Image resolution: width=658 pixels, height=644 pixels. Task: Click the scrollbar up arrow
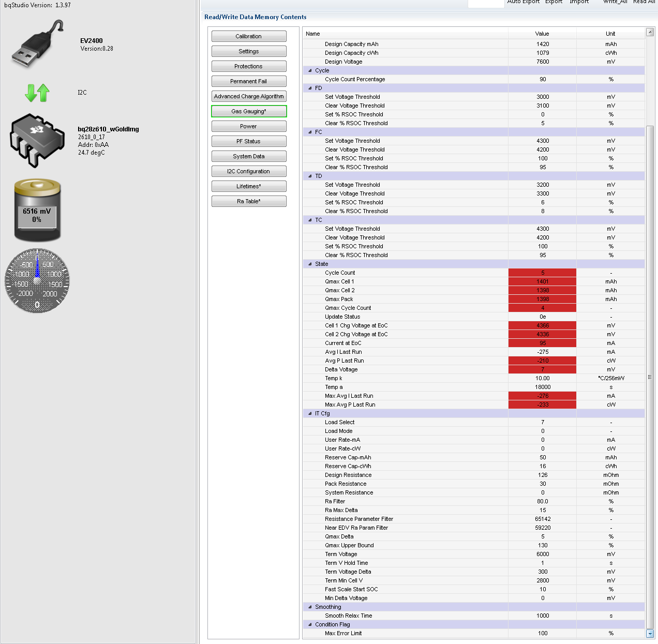650,33
